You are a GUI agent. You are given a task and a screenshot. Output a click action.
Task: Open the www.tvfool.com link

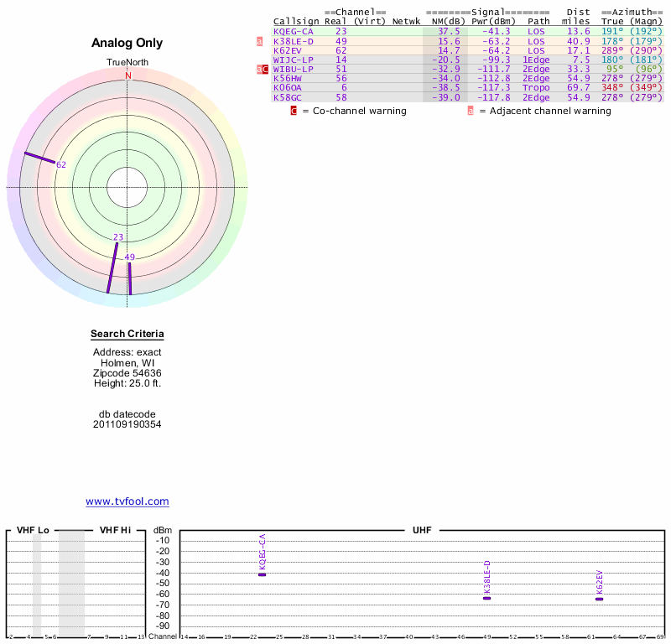tap(127, 501)
